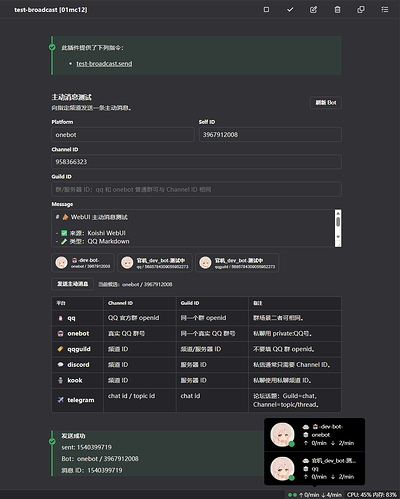Screen dimensions: 400x499
Task: Select the qq bot chip
Action: pyautogui.click(x=156, y=263)
